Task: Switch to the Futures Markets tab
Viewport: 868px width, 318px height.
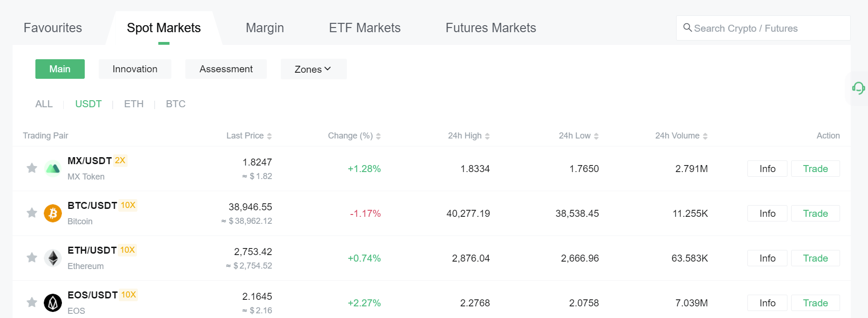Action: (490, 28)
